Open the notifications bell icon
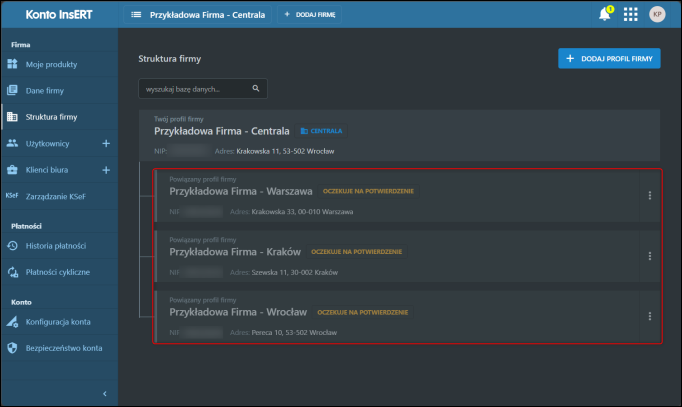Viewport: 682px width, 407px height. 604,15
